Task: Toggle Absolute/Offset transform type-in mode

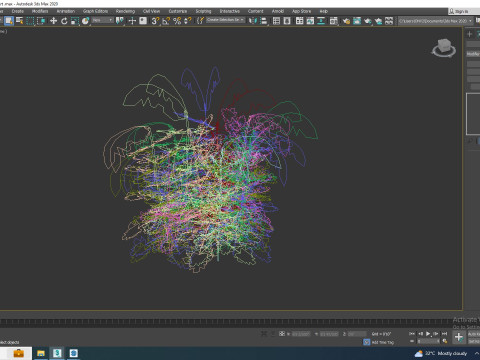Action: click(282, 333)
